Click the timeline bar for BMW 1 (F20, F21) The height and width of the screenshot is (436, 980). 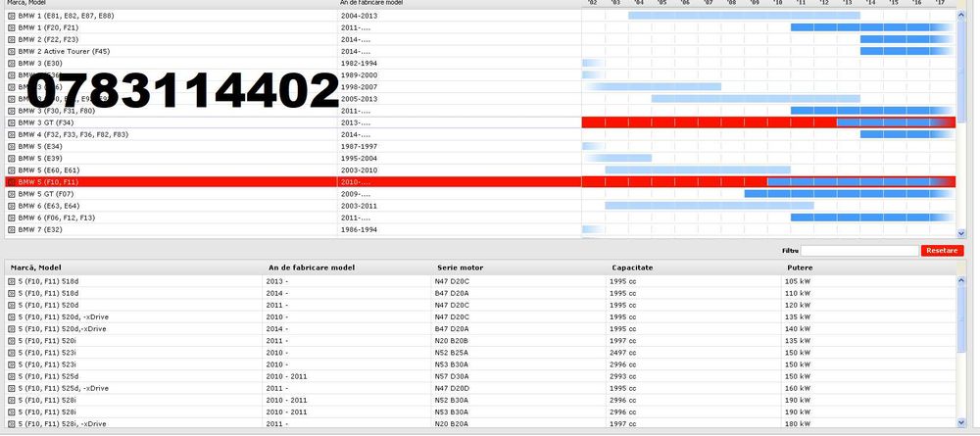(872, 27)
